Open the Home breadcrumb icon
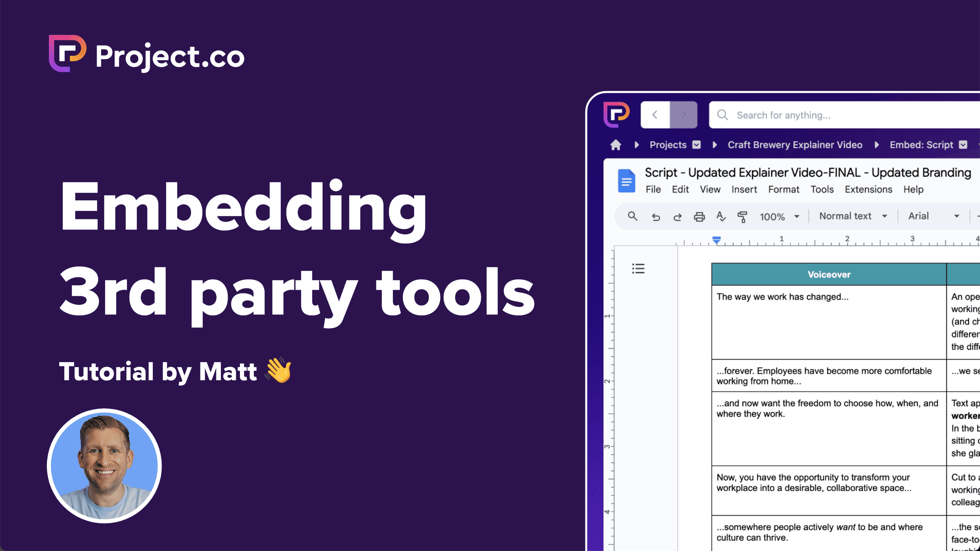 [616, 145]
